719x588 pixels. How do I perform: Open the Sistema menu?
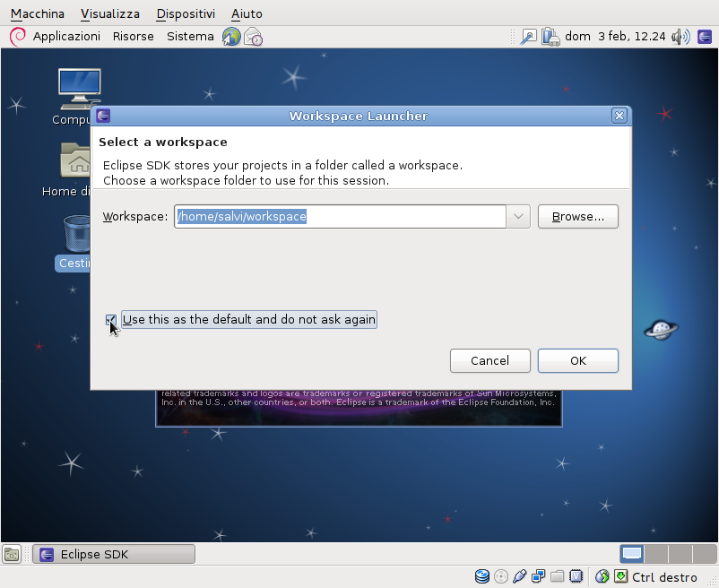click(x=190, y=36)
